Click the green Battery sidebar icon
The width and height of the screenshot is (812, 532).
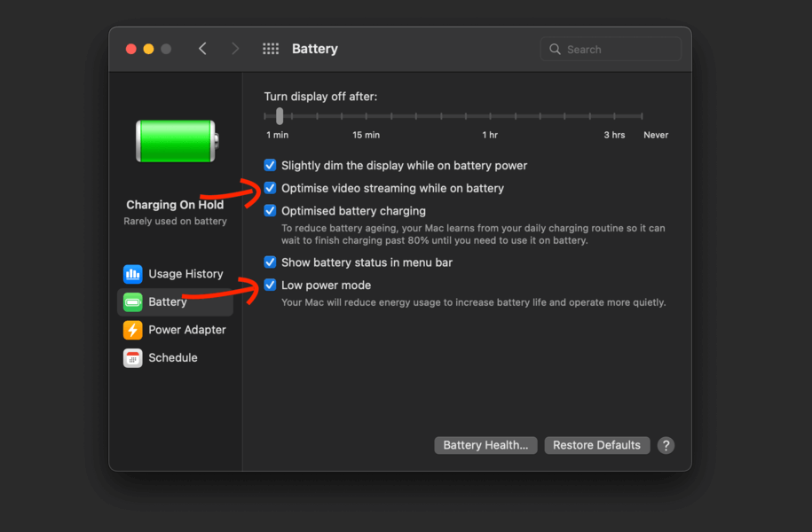[132, 301]
